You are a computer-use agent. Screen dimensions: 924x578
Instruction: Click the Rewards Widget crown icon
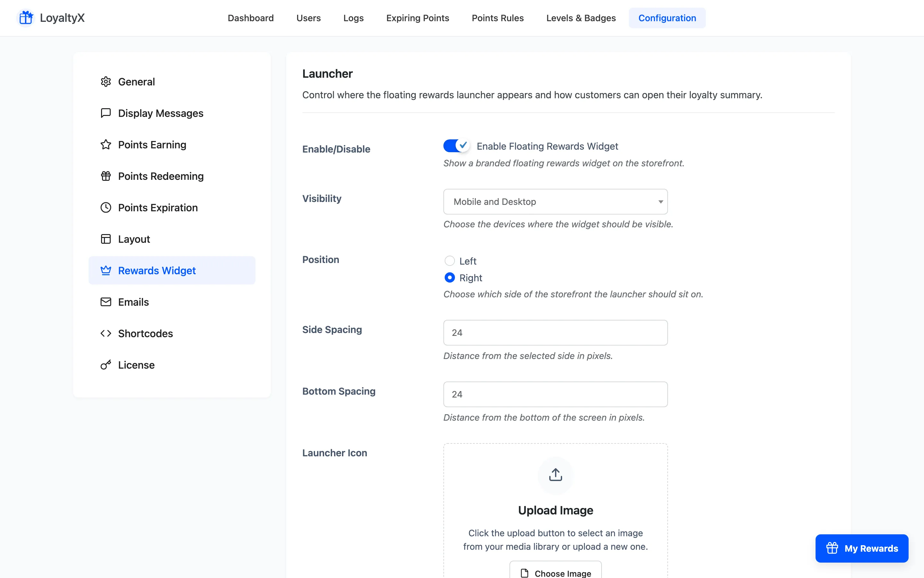click(106, 270)
